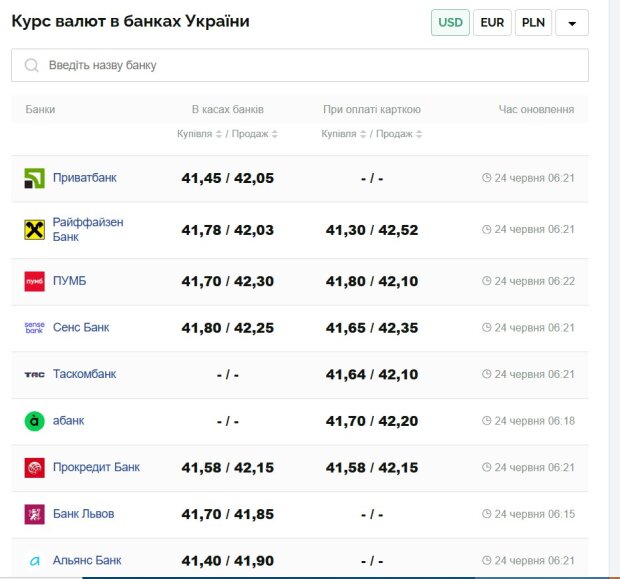Open the Альянс Банк link
620x579 pixels.
87,561
